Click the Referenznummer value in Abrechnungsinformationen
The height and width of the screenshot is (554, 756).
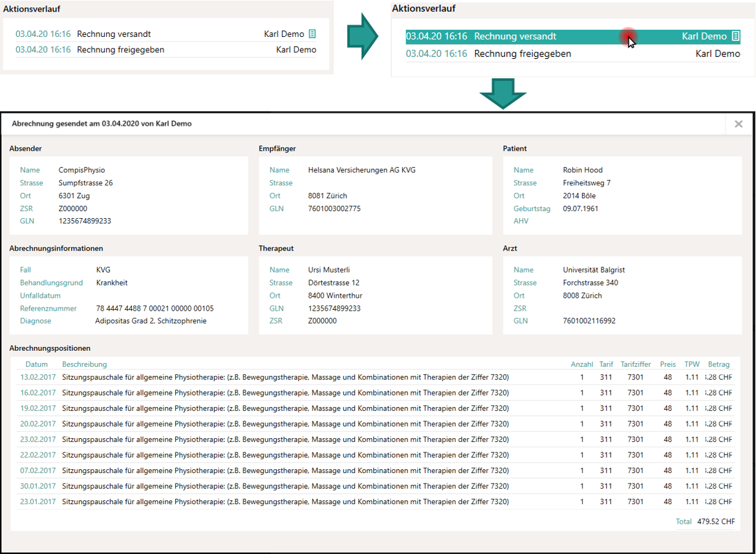pos(155,309)
